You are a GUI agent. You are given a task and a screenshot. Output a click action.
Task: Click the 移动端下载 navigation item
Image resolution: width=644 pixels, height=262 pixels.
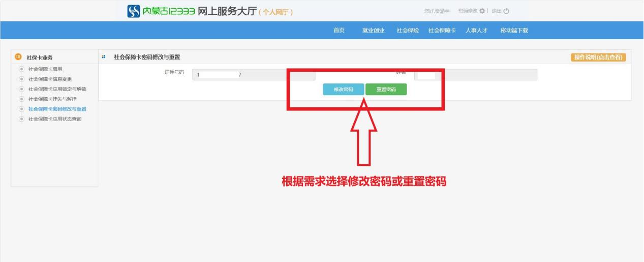pyautogui.click(x=514, y=31)
